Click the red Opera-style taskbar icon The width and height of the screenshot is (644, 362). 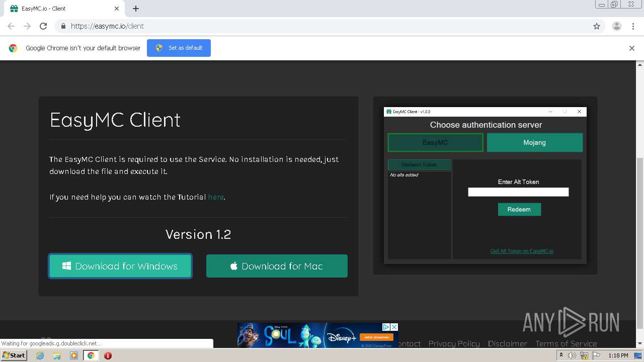tap(108, 355)
